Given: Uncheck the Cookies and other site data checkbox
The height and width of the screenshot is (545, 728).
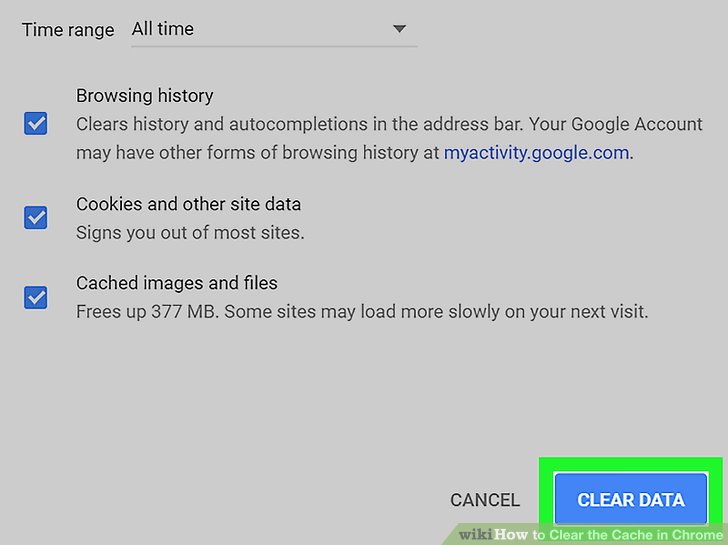Looking at the screenshot, I should pos(36,218).
